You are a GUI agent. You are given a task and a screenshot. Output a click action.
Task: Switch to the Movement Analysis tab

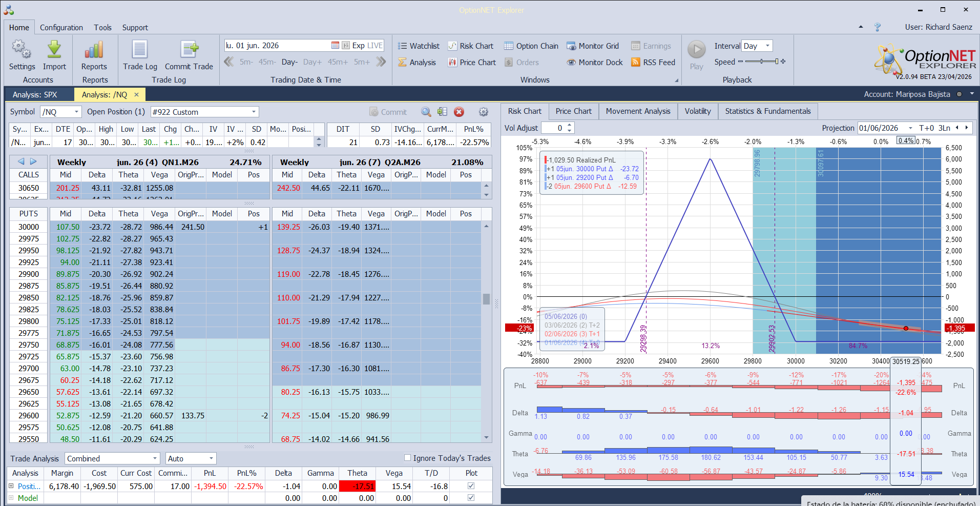(x=638, y=111)
